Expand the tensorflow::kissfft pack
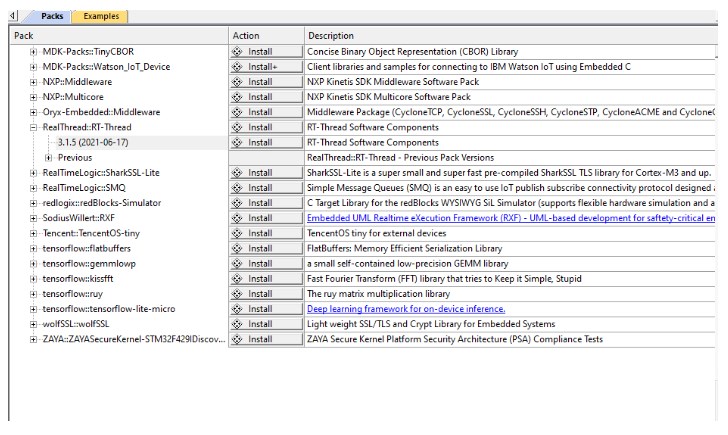Screen dimensions: 728x435 tap(33, 279)
